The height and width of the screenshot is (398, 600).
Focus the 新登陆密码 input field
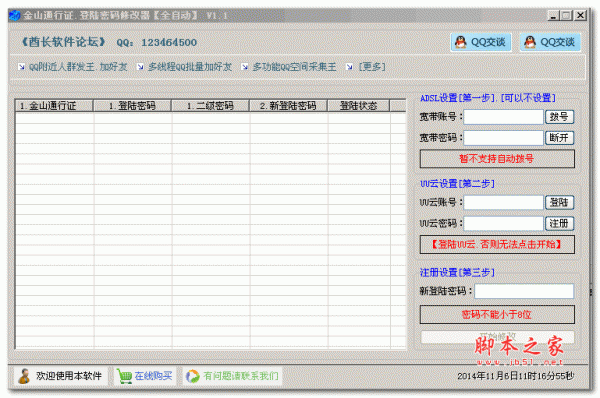[x=524, y=291]
